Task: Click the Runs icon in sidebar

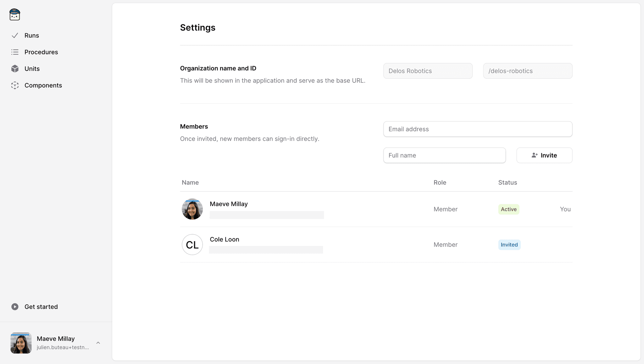Action: [x=14, y=35]
